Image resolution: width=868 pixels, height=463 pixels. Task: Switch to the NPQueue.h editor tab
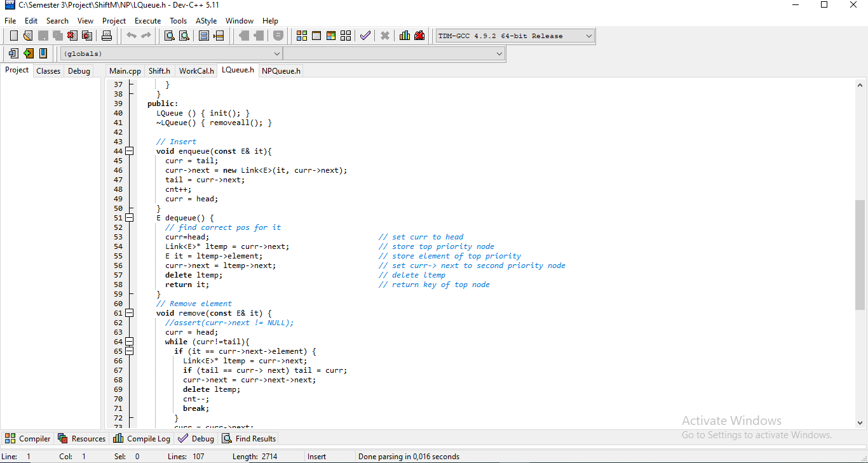coord(281,70)
